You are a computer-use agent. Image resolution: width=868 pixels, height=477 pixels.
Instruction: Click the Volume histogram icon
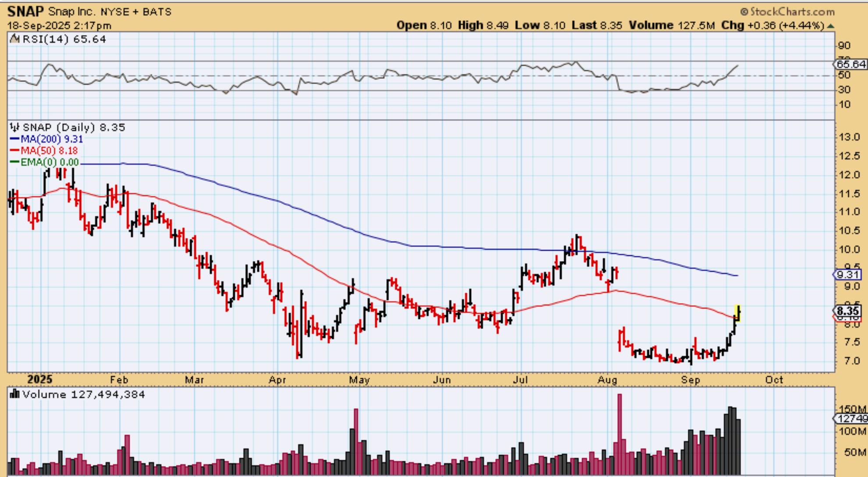[x=14, y=394]
